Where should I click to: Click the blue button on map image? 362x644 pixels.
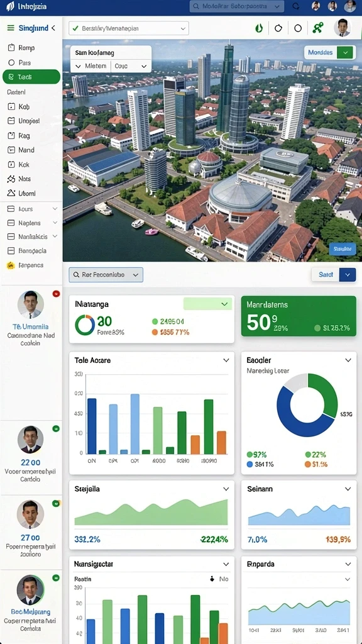[x=343, y=249]
